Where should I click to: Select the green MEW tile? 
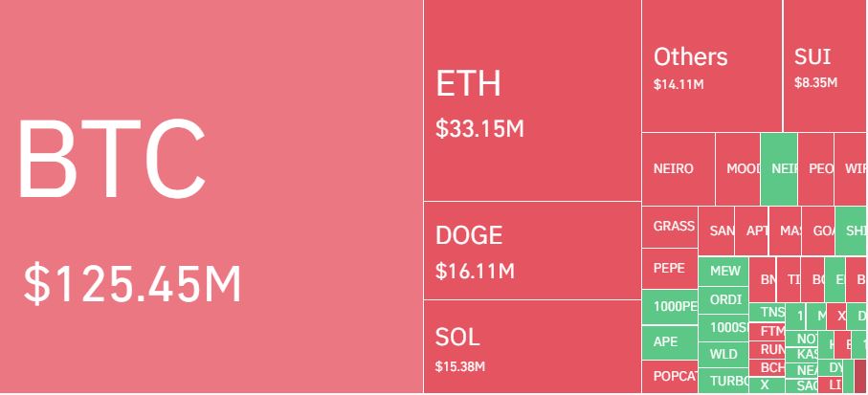[x=723, y=272]
